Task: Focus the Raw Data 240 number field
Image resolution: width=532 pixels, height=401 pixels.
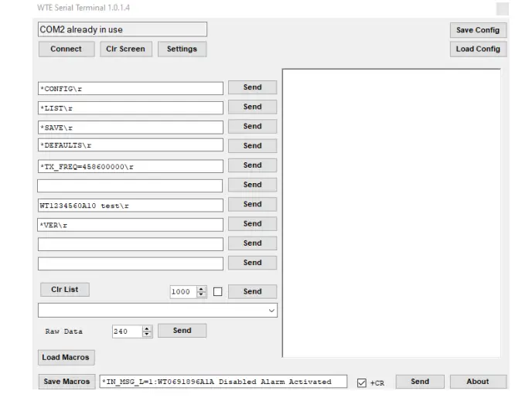Action: click(128, 331)
